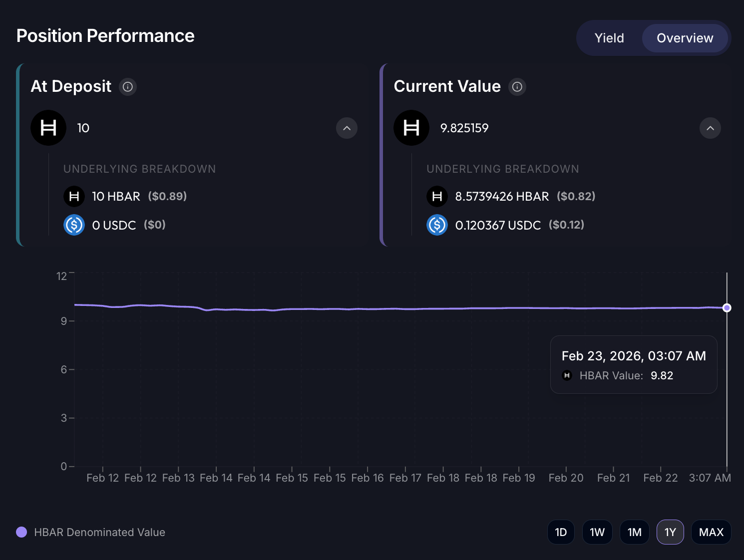Set chart range to 1M
Image resolution: width=744 pixels, height=560 pixels.
click(635, 532)
